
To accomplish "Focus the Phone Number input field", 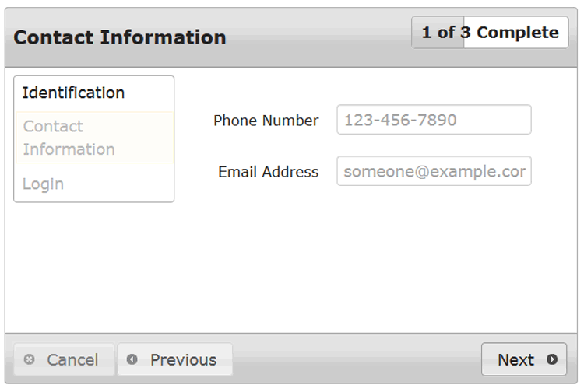I will pos(434,119).
